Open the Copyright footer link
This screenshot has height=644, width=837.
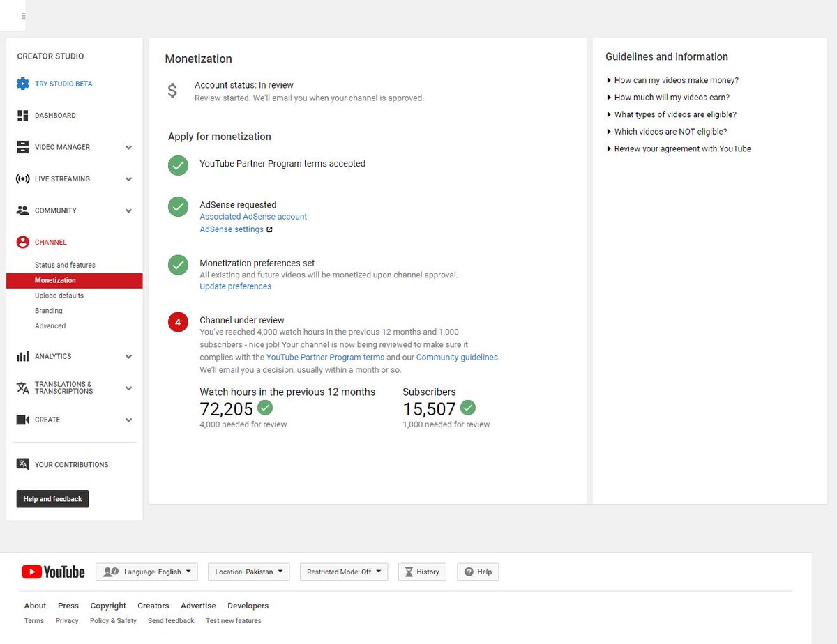(x=108, y=606)
